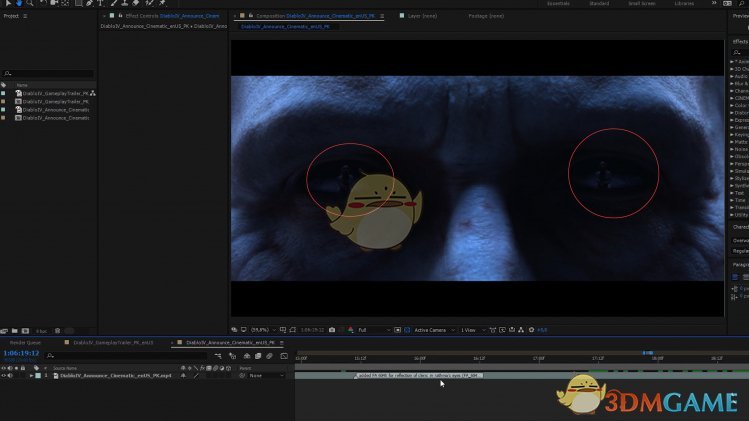The height and width of the screenshot is (421, 749).
Task: Select the Clone Stamp tool
Action: pyautogui.click(x=124, y=3)
